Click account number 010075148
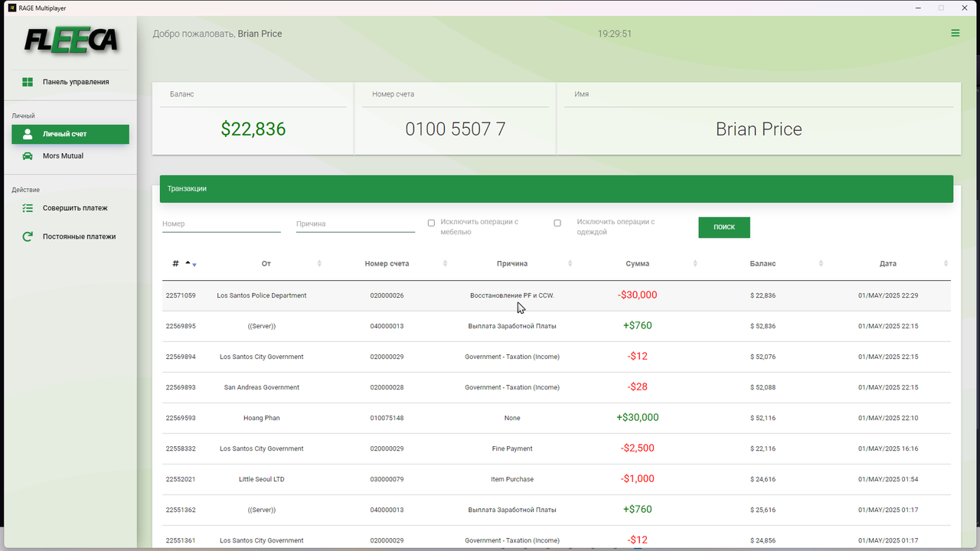This screenshot has height=551, width=980. click(387, 418)
